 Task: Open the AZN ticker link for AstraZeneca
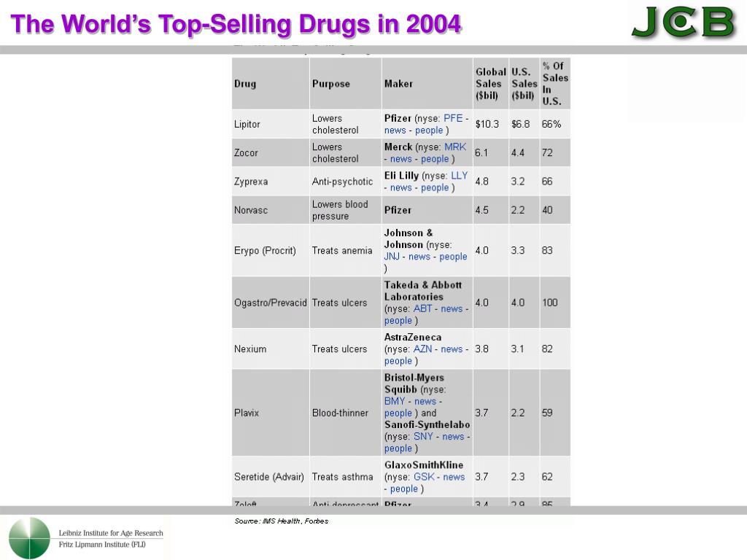click(x=422, y=349)
